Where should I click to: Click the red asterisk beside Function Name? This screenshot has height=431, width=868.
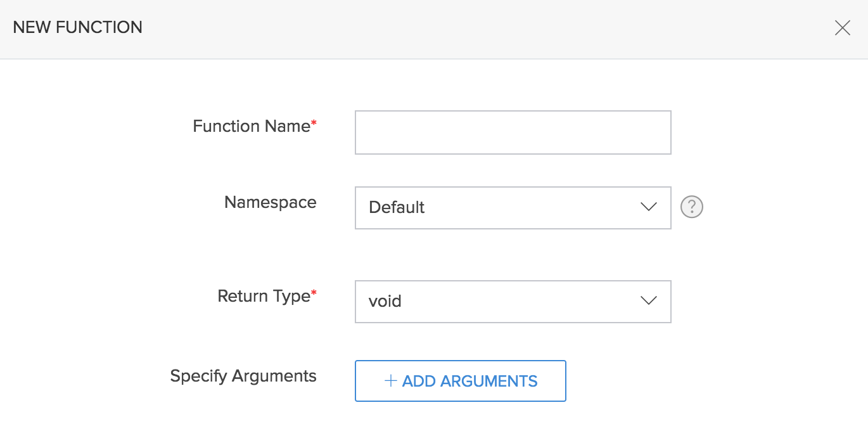[314, 123]
